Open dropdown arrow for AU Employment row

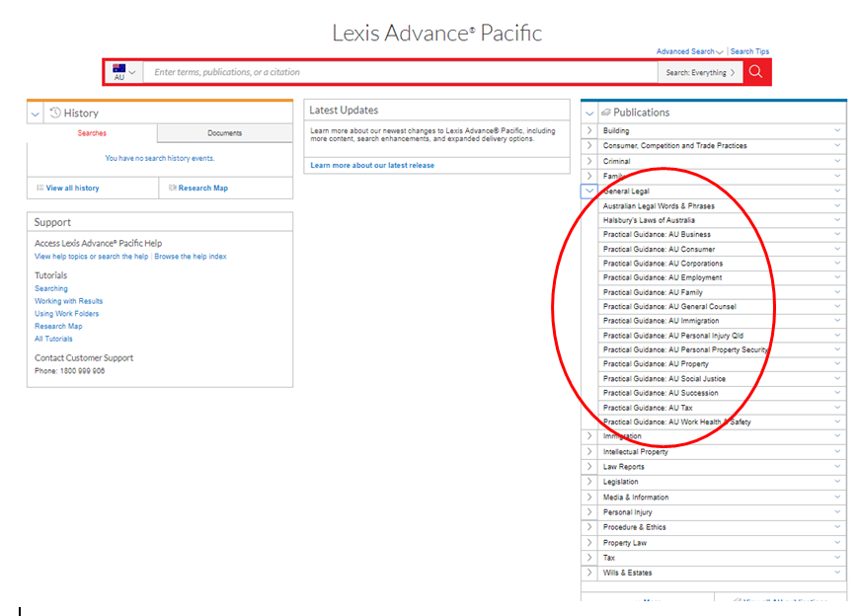(x=837, y=277)
